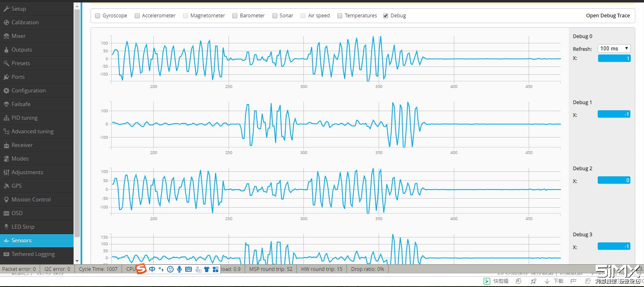Open PID tuning via its icon
The height and width of the screenshot is (287, 644).
click(x=6, y=118)
